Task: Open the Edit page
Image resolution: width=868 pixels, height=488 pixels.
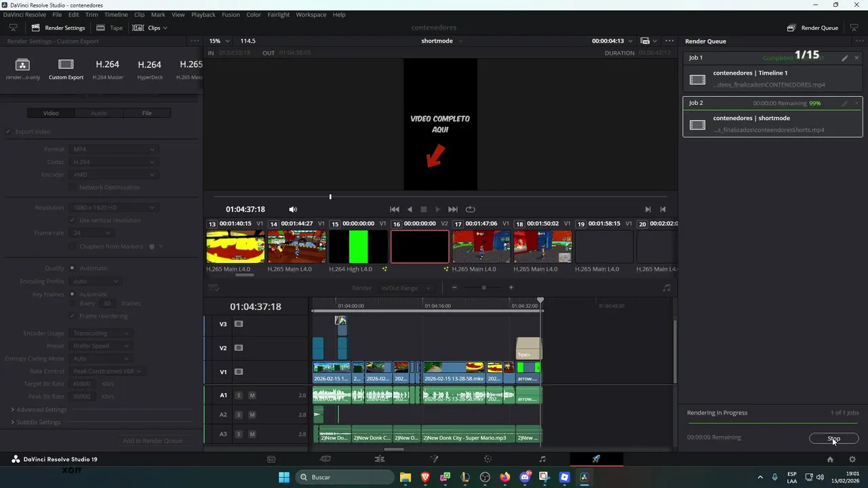Action: click(380, 459)
